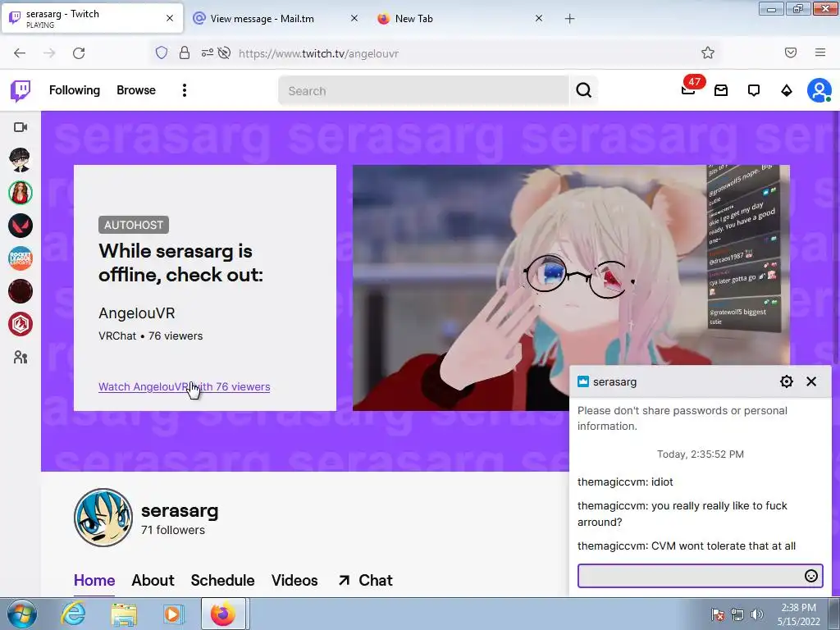Open the whispers speech bubble icon
840x630 pixels.
tap(754, 90)
